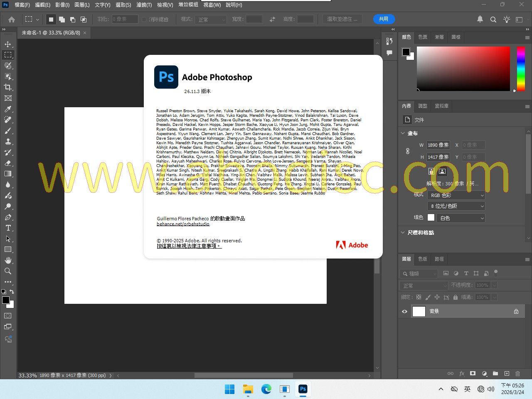
Task: Click the 共用 share button
Action: (384, 19)
